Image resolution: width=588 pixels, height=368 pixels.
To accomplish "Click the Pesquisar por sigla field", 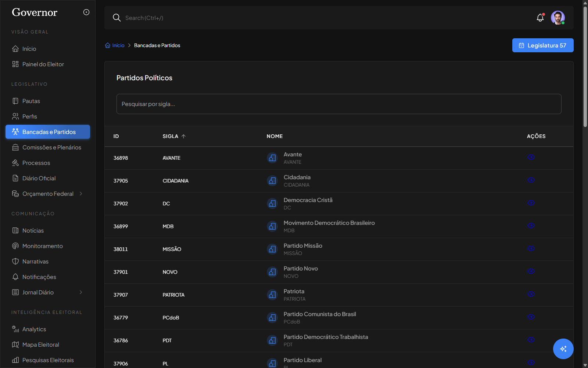I will pos(339,104).
